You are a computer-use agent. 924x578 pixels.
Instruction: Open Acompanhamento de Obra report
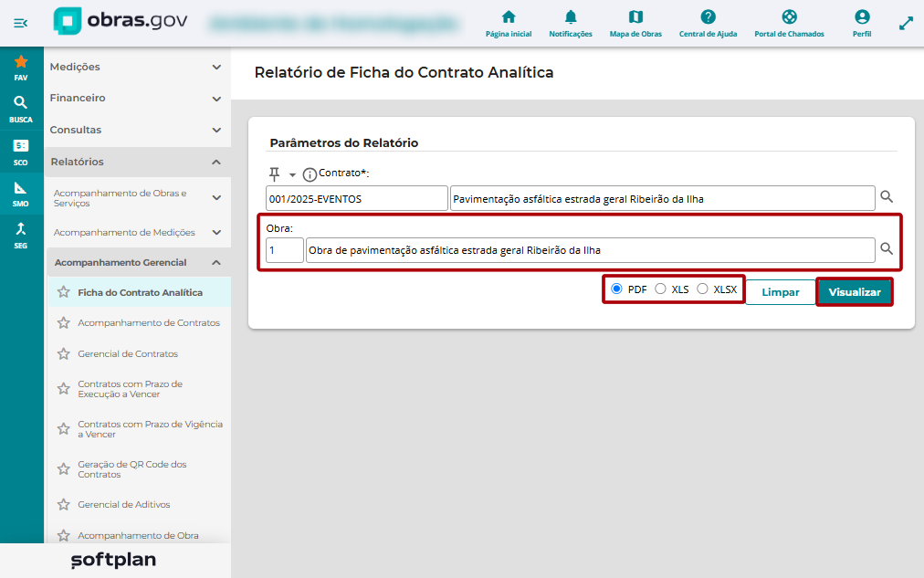click(138, 535)
